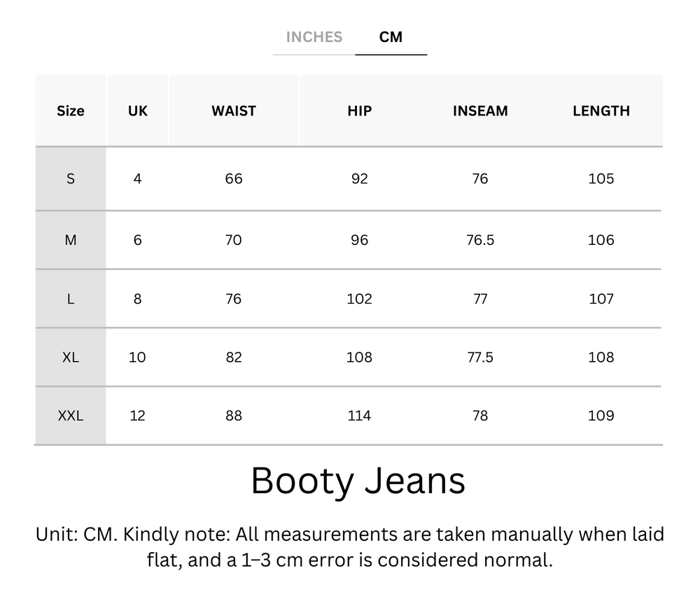Click the UK column header
Image resolution: width=700 pixels, height=608 pixels.
[x=137, y=111]
